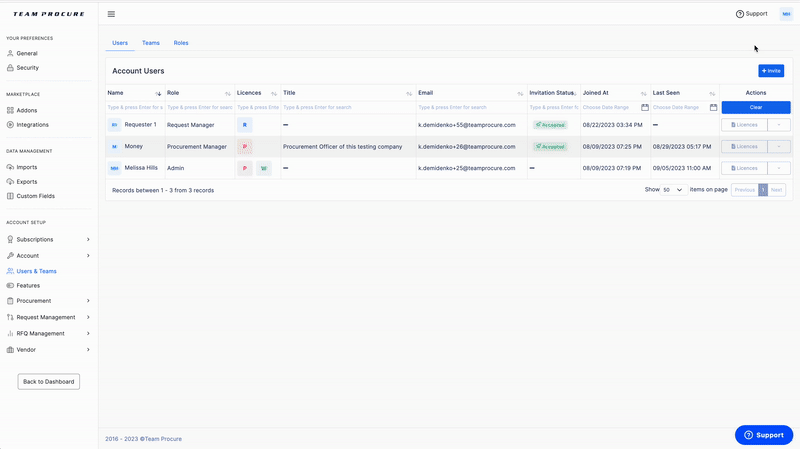Viewport: 800px width, 449px height.
Task: Focus the Title search filter field
Action: point(347,108)
